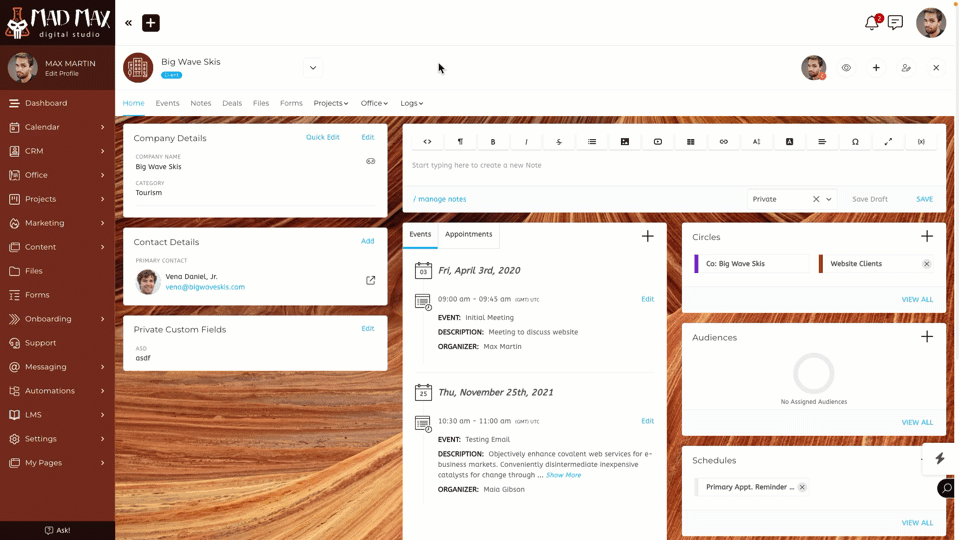
Task: Open chat messages icon
Action: (x=895, y=23)
